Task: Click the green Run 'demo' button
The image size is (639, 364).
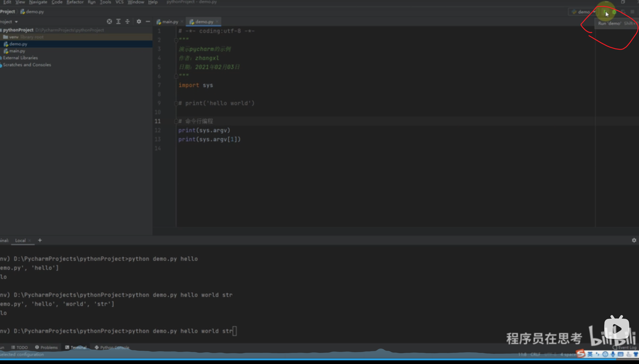Action: (605, 12)
